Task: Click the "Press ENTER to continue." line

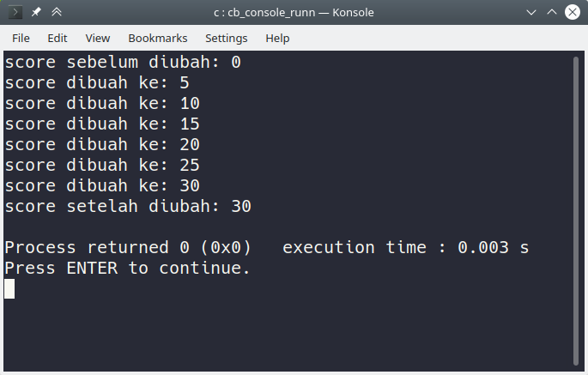Action: click(x=128, y=269)
